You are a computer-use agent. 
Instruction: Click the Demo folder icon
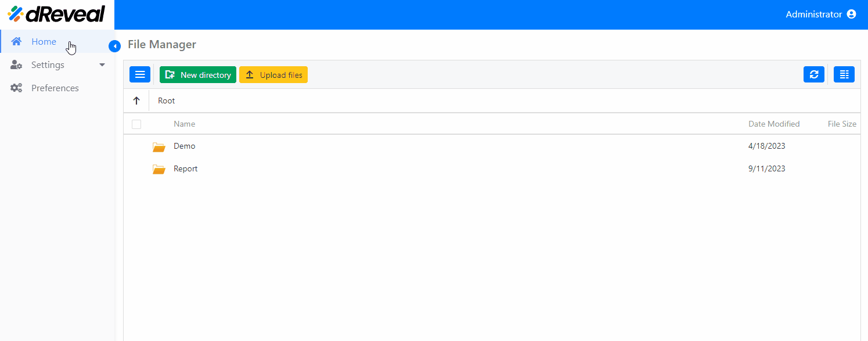coord(159,146)
